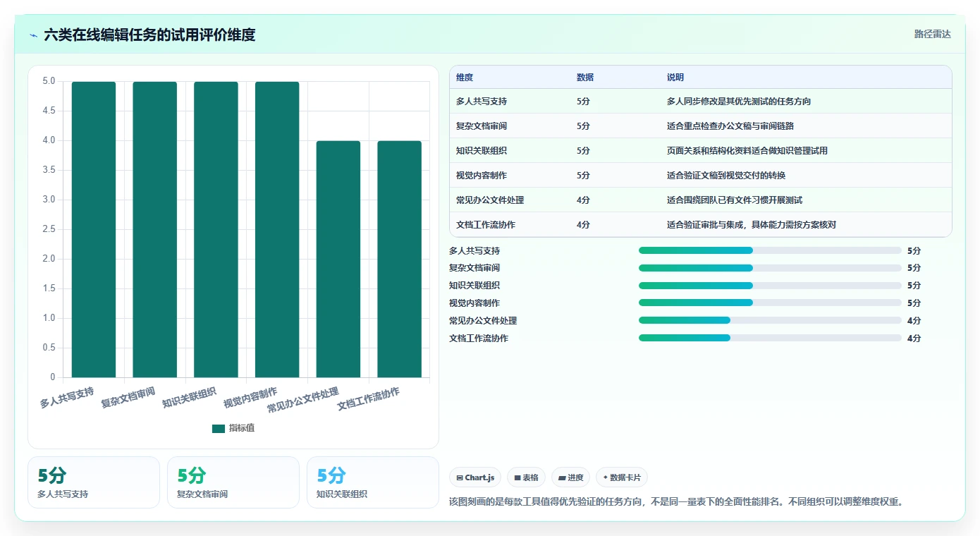This screenshot has width=980, height=536.
Task: Open the 复杂文档审阅 5分 data card
Action: point(233,482)
